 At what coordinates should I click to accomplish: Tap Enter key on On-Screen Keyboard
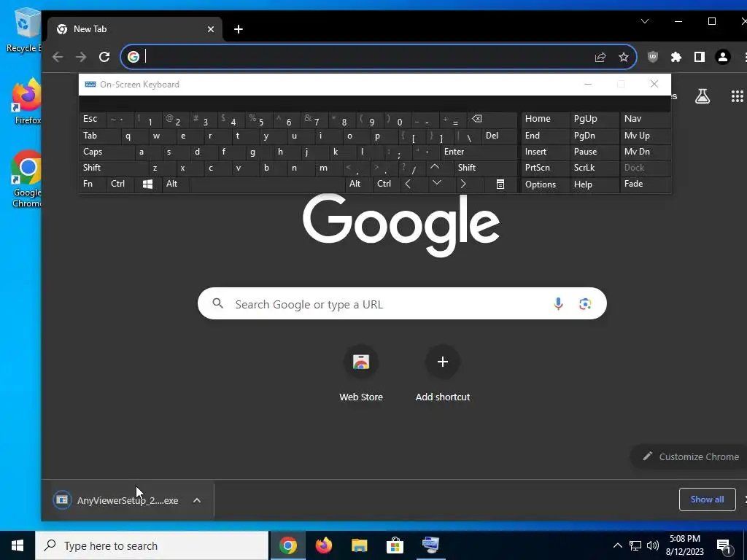[x=479, y=152]
